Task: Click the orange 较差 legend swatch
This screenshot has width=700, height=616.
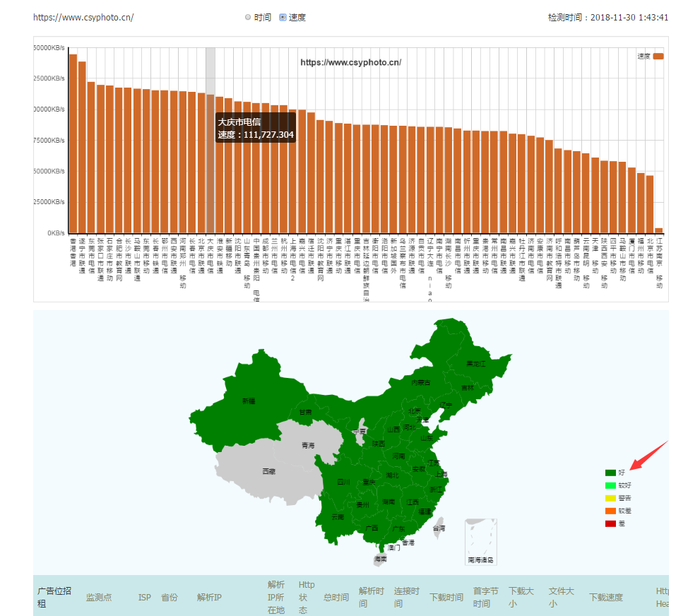Action: pos(610,511)
